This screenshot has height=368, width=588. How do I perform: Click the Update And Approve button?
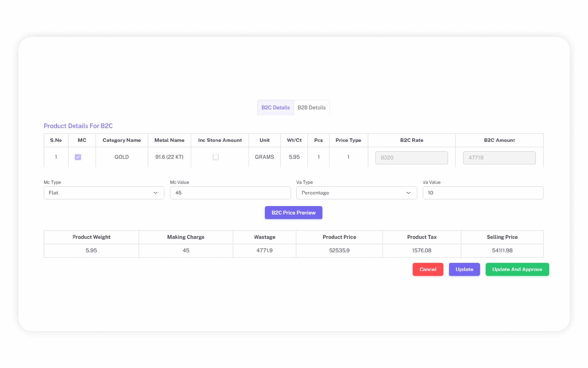[517, 270]
